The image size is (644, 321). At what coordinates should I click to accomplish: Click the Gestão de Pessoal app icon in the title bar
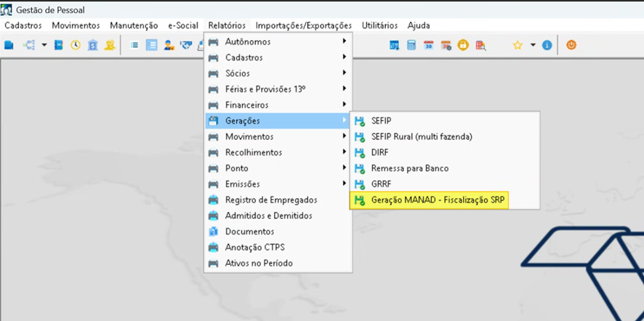pyautogui.click(x=7, y=9)
